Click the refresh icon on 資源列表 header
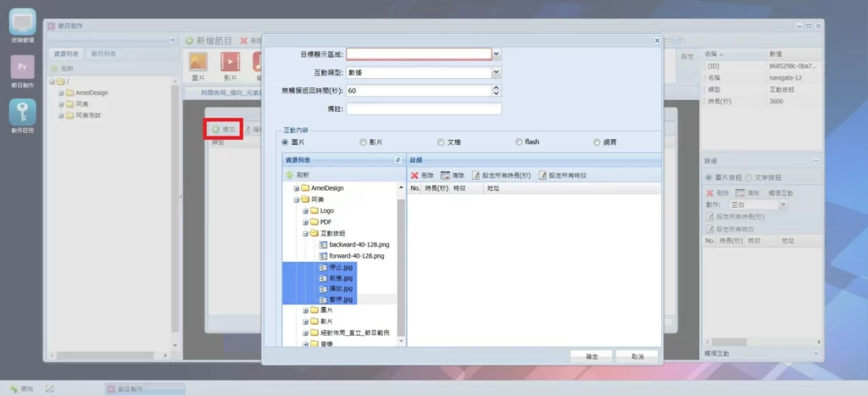Image resolution: width=868 pixels, height=396 pixels. (x=398, y=159)
